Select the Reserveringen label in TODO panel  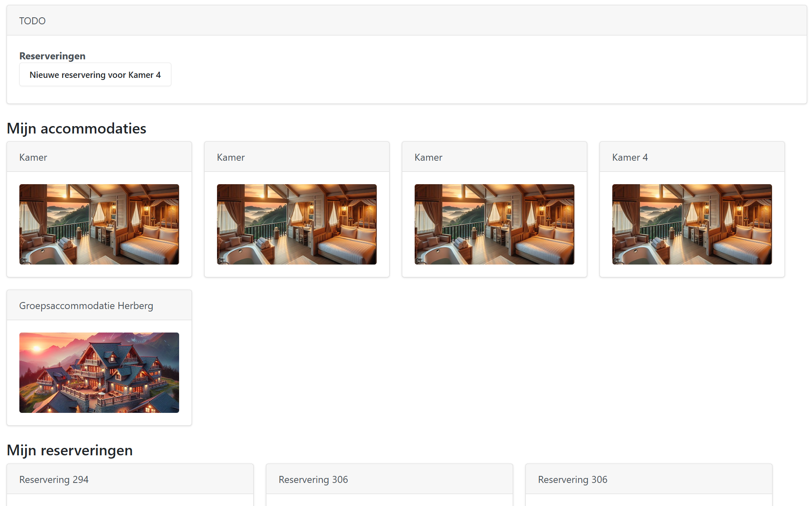coord(52,56)
